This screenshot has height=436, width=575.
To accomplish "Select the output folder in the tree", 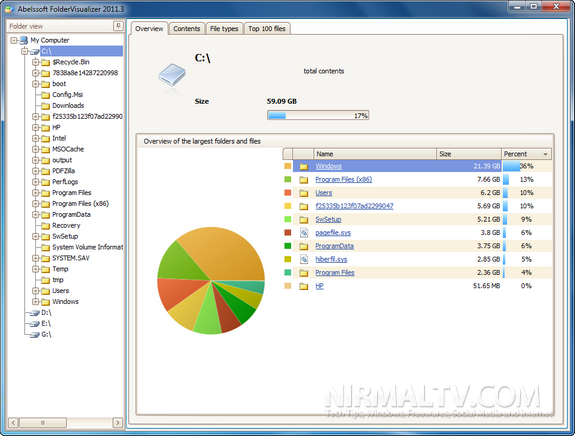I will 62,160.
